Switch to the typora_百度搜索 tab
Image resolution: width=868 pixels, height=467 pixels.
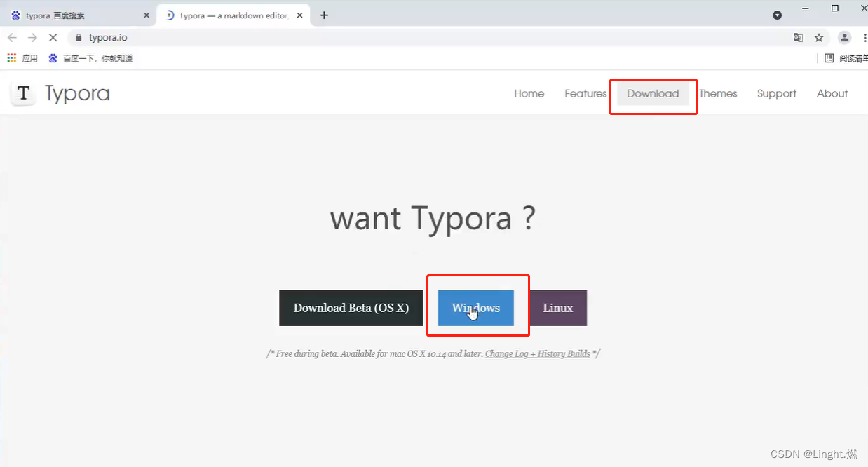click(x=79, y=15)
